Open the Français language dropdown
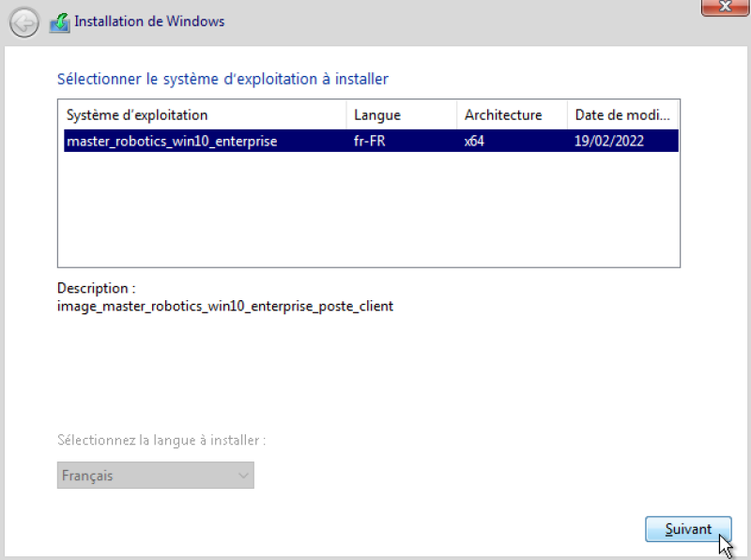The width and height of the screenshot is (751, 560). 156,476
